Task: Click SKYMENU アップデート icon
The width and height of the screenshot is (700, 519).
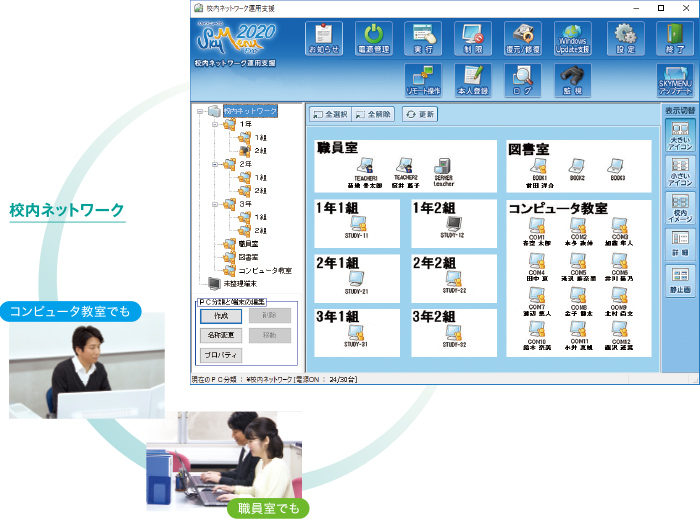Action: pyautogui.click(x=675, y=80)
